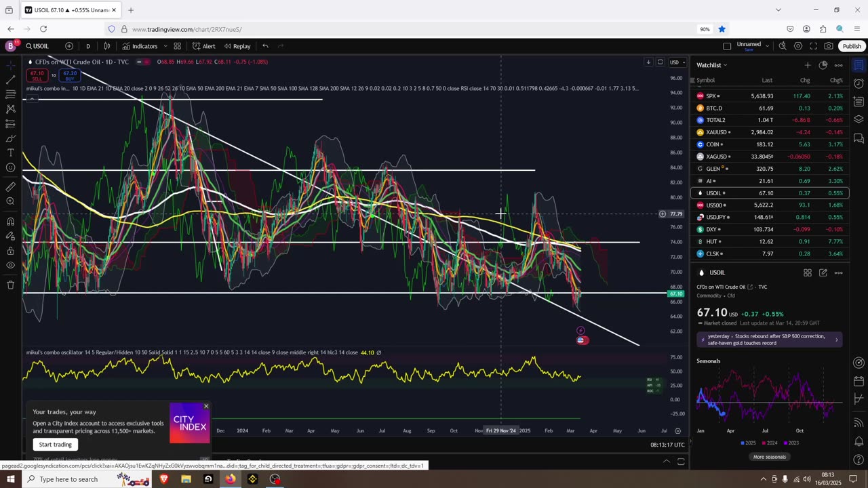Screen dimensions: 868x488
Task: Open Watchlist advanced view pie icon
Action: (823, 65)
